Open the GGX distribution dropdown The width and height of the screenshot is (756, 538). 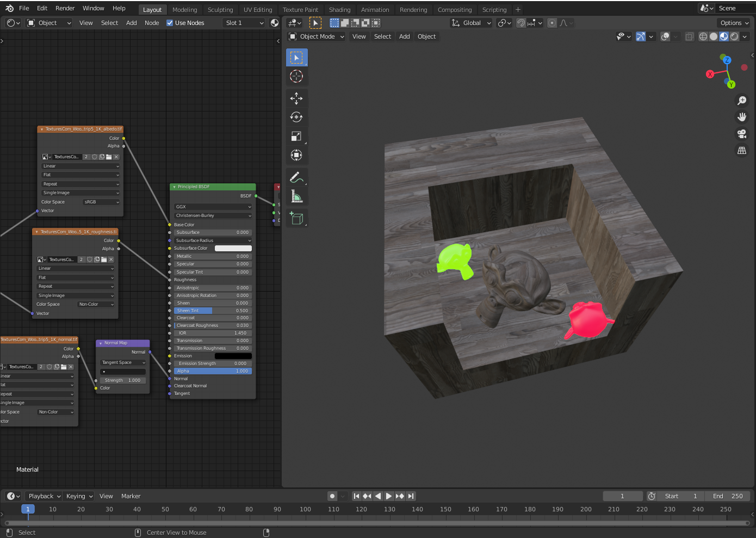213,207
